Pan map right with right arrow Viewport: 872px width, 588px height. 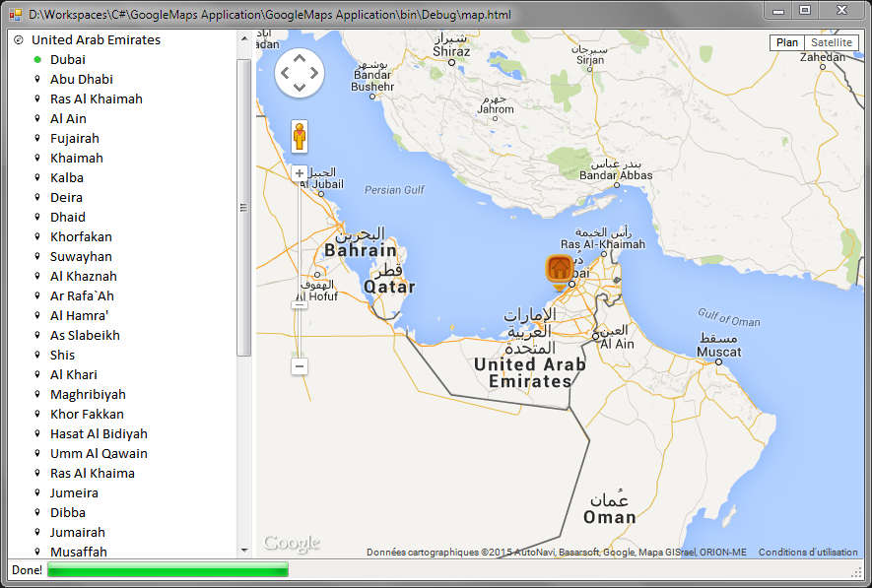point(314,73)
